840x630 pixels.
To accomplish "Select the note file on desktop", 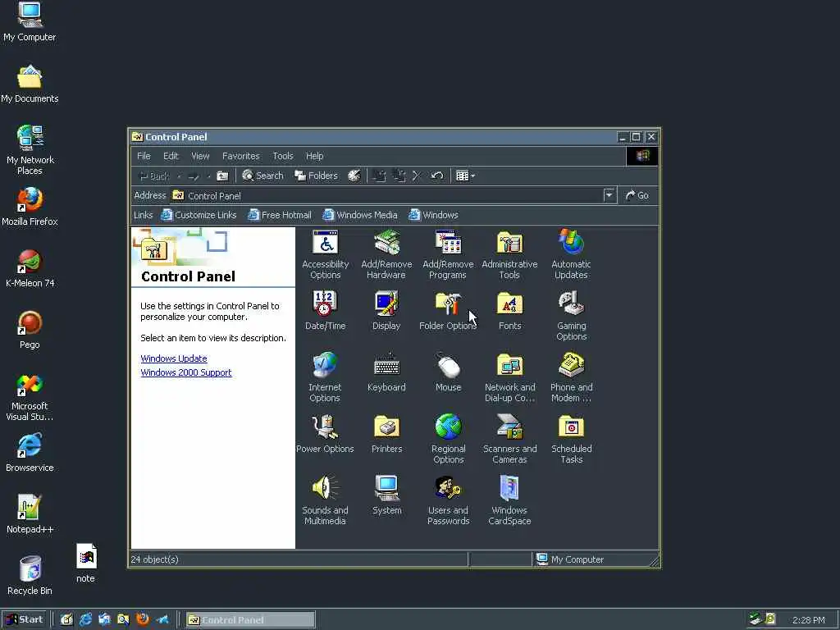I will point(85,564).
